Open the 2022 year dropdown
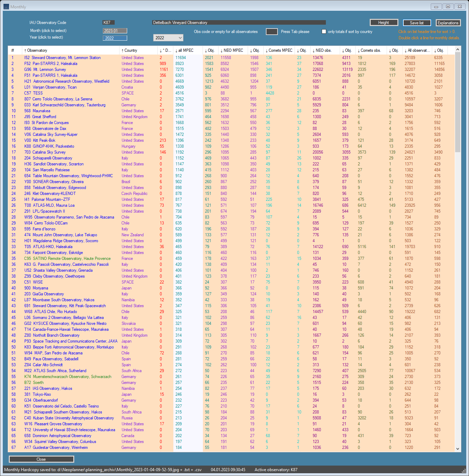The width and height of the screenshot is (469, 476). (x=168, y=38)
